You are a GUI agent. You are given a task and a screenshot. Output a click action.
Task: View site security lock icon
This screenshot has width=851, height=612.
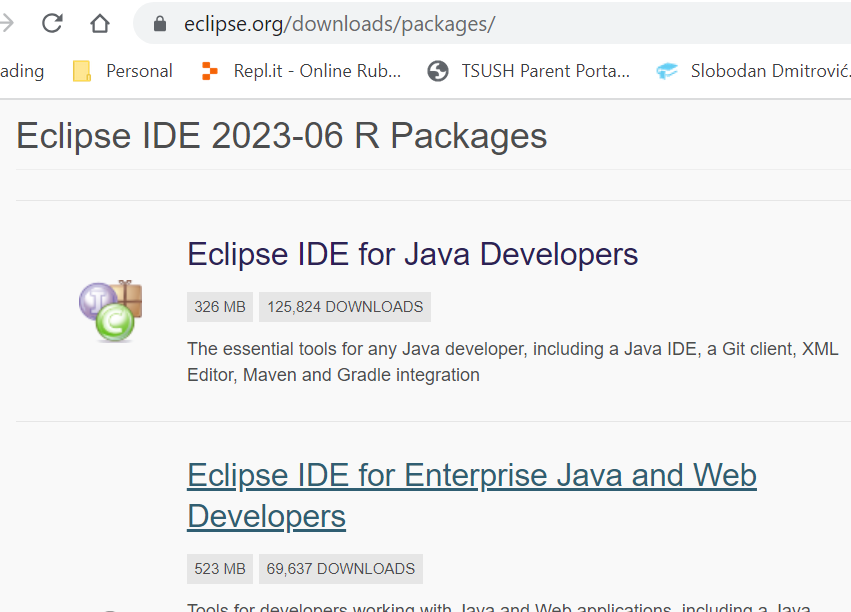(x=160, y=23)
